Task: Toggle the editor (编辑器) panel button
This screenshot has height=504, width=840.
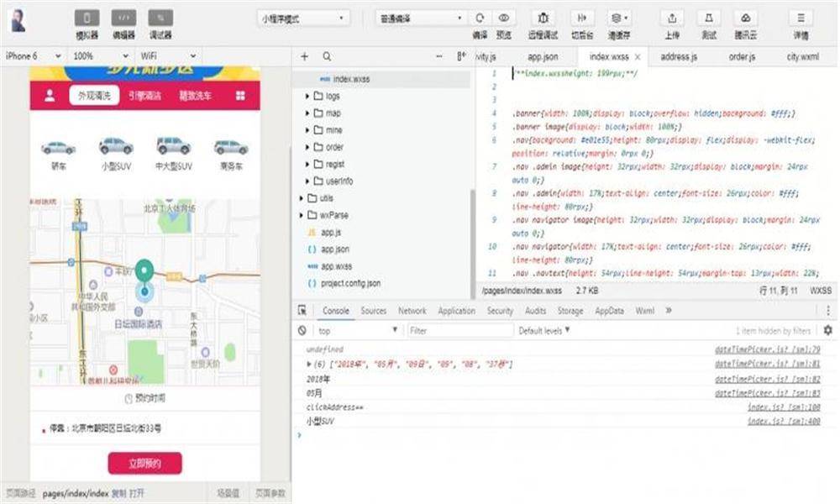Action: coord(123,18)
